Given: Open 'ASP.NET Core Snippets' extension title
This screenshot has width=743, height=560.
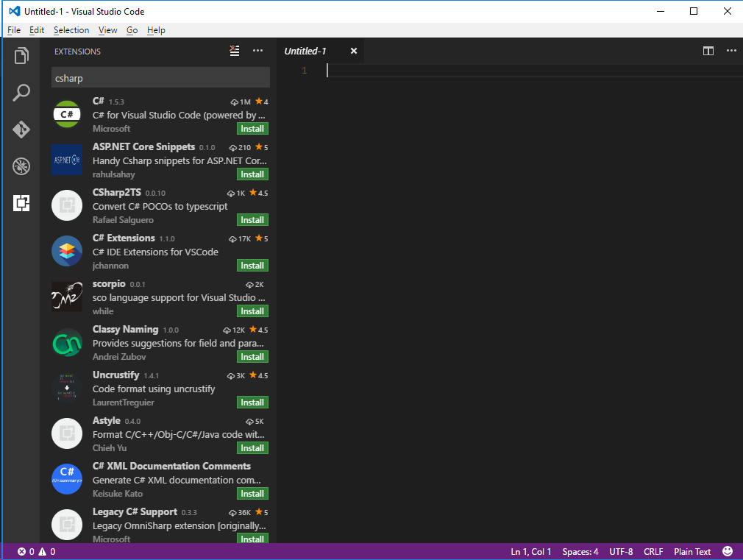Looking at the screenshot, I should [143, 146].
